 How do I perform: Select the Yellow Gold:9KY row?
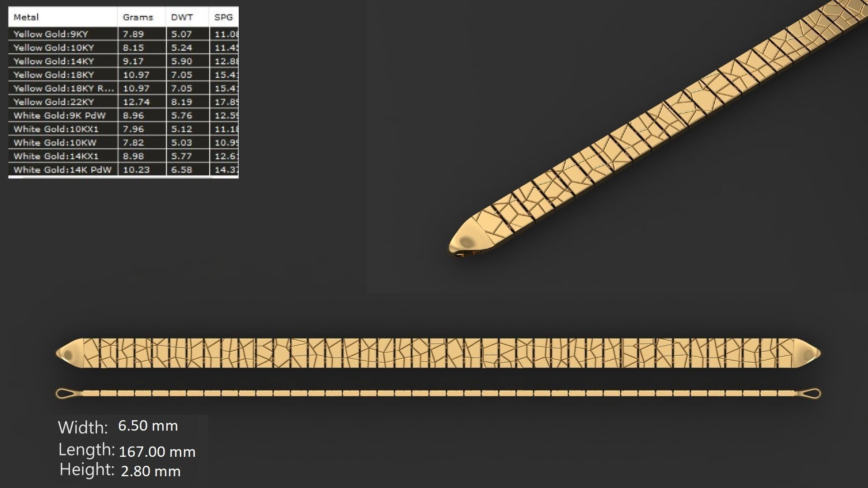click(x=51, y=34)
